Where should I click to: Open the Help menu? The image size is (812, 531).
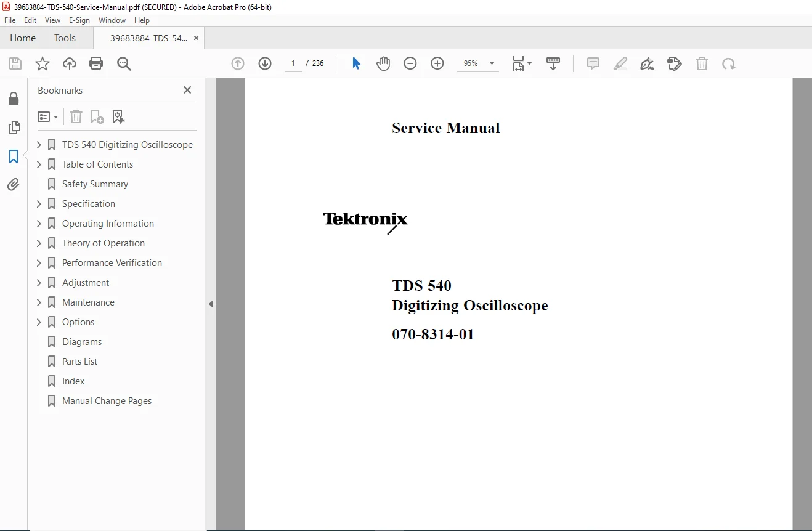(142, 20)
